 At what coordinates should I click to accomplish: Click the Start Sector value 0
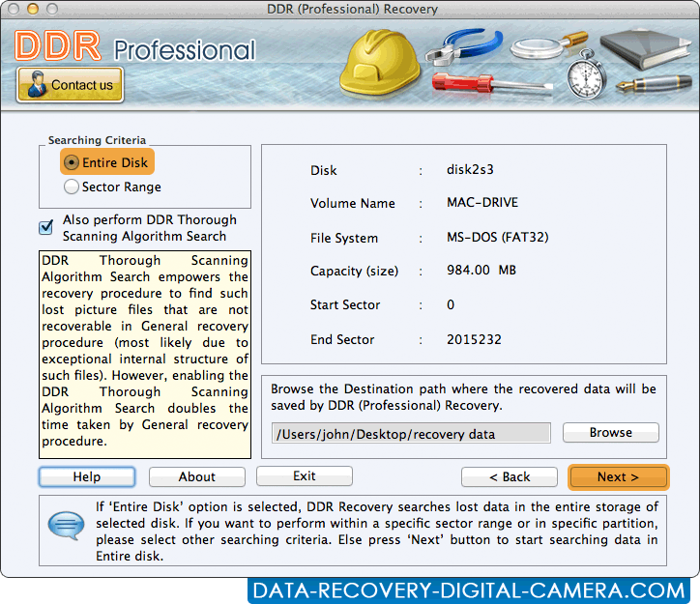click(451, 304)
